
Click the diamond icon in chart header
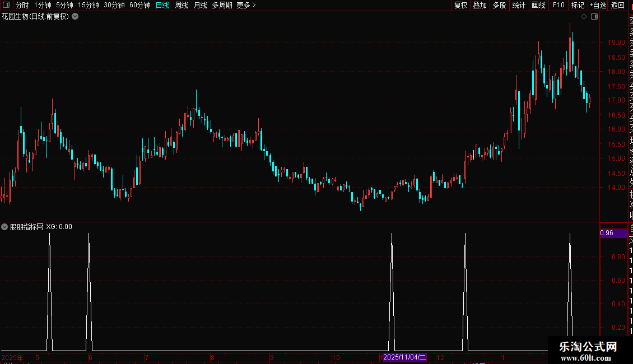(x=584, y=17)
